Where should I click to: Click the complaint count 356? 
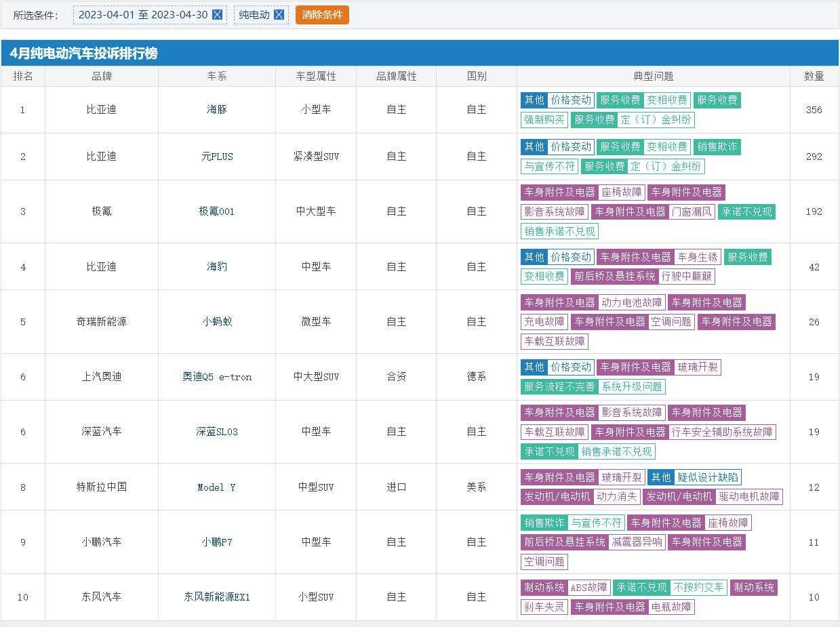click(814, 110)
